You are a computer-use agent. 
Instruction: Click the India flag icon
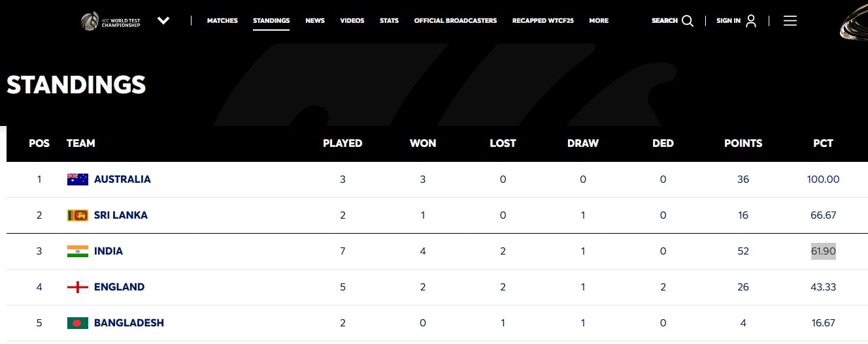(78, 251)
